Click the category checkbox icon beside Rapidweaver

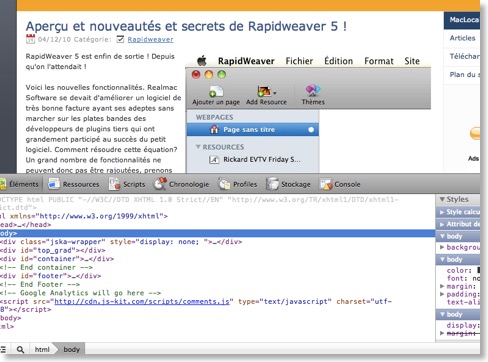point(120,39)
